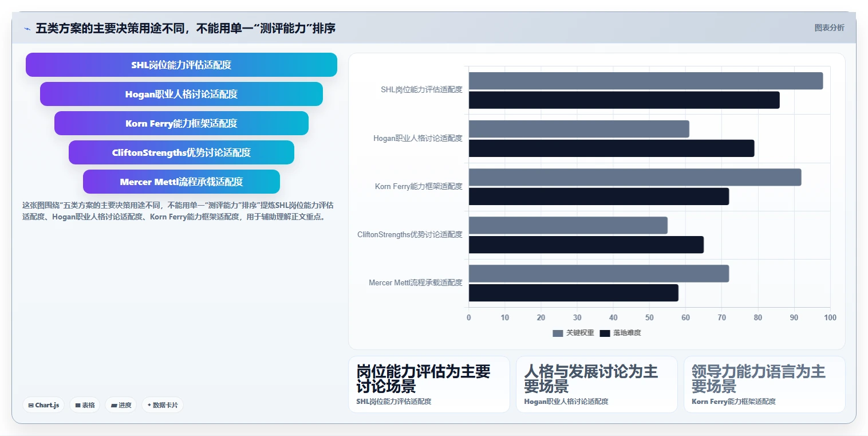Click Mercer Mettl 落地难度 dark bar
The image size is (868, 436).
[574, 293]
